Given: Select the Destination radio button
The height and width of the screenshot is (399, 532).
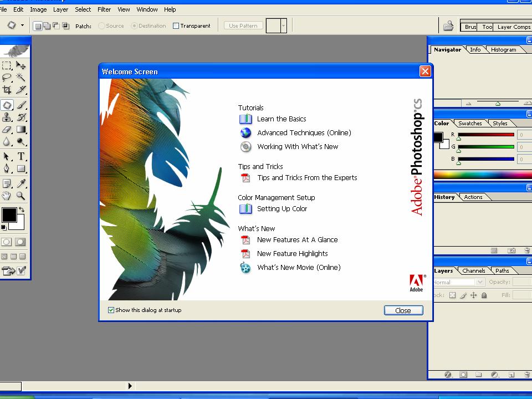Looking at the screenshot, I should point(134,26).
